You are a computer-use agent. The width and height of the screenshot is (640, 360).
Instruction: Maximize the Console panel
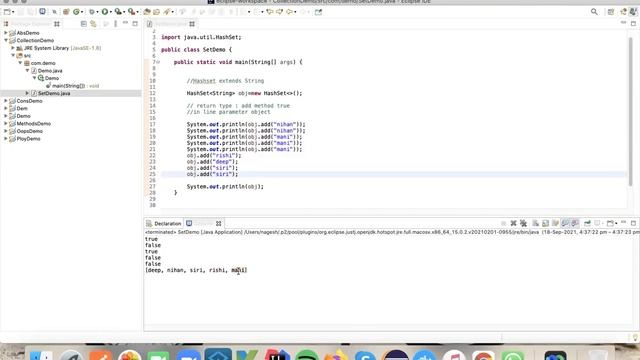point(633,223)
